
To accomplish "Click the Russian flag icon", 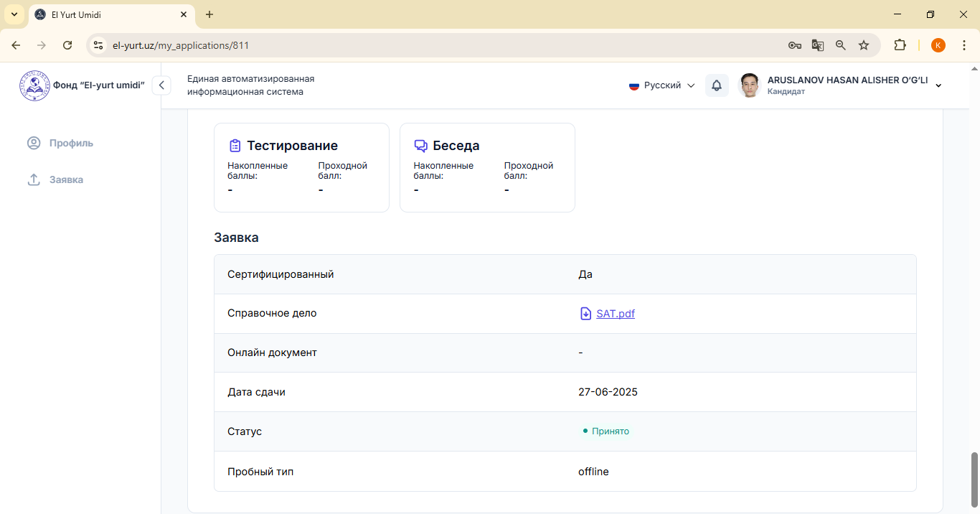I will 634,85.
